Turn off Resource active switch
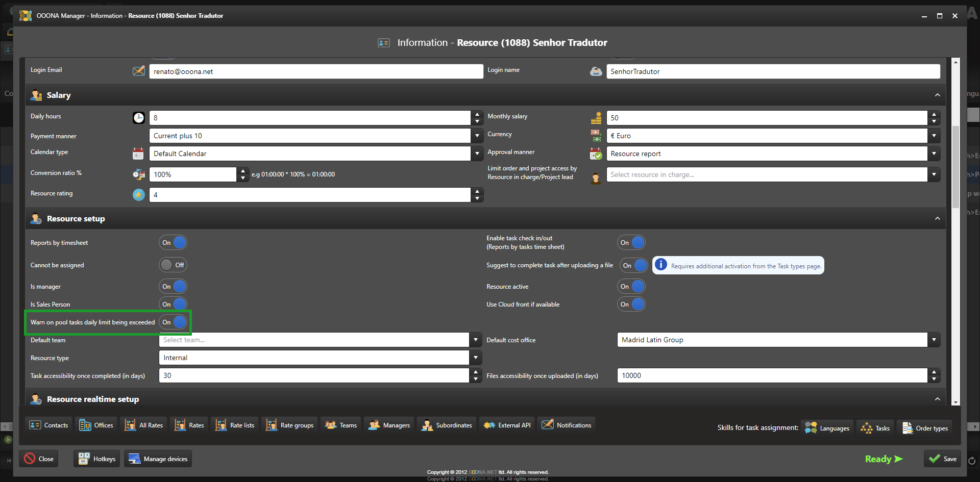 pos(631,287)
